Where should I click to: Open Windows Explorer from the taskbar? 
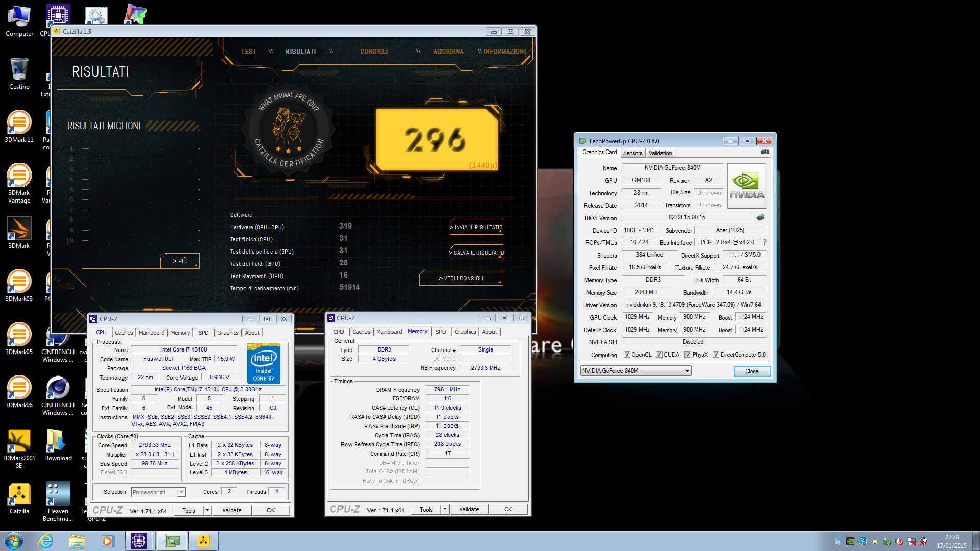(x=77, y=541)
